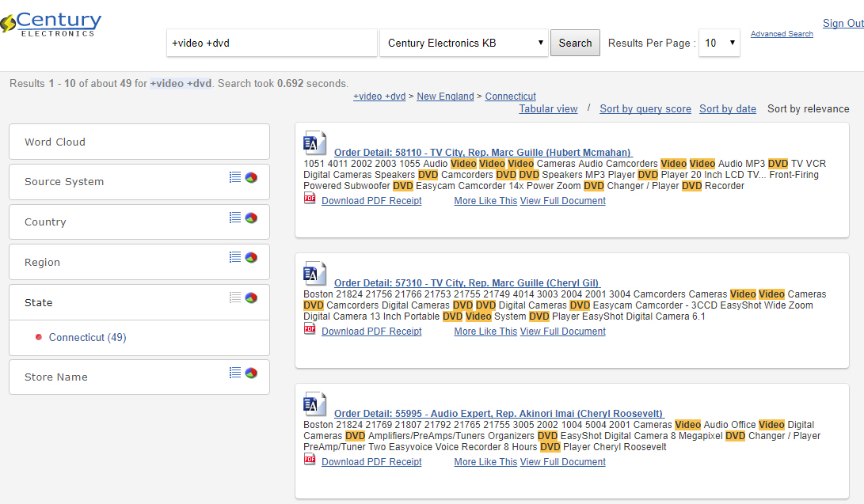Open Advanced Search
Screen dimensions: 864x504
coord(782,34)
